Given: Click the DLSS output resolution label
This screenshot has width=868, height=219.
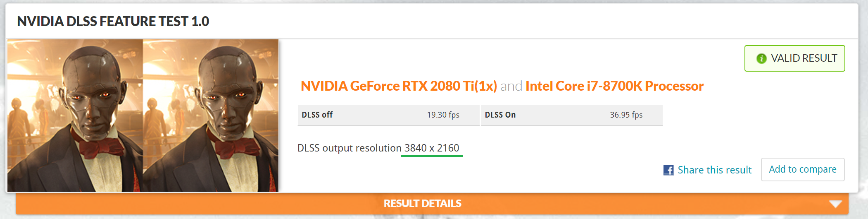Looking at the screenshot, I should (349, 148).
